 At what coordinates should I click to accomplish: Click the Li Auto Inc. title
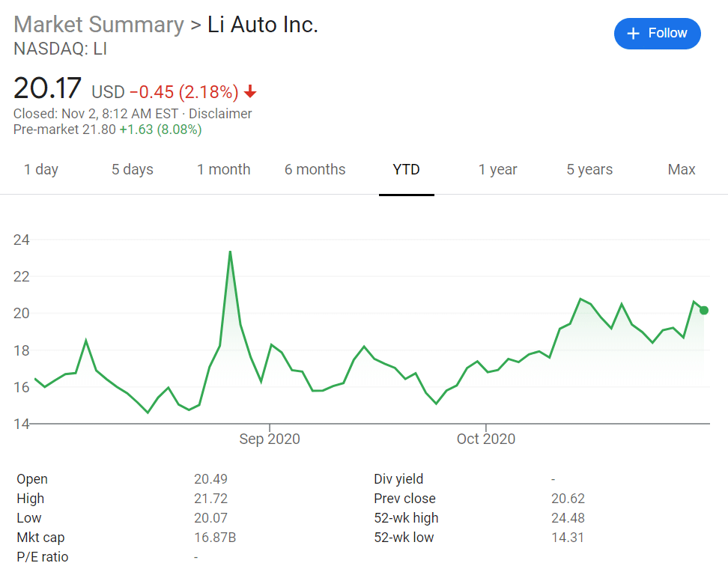click(261, 25)
